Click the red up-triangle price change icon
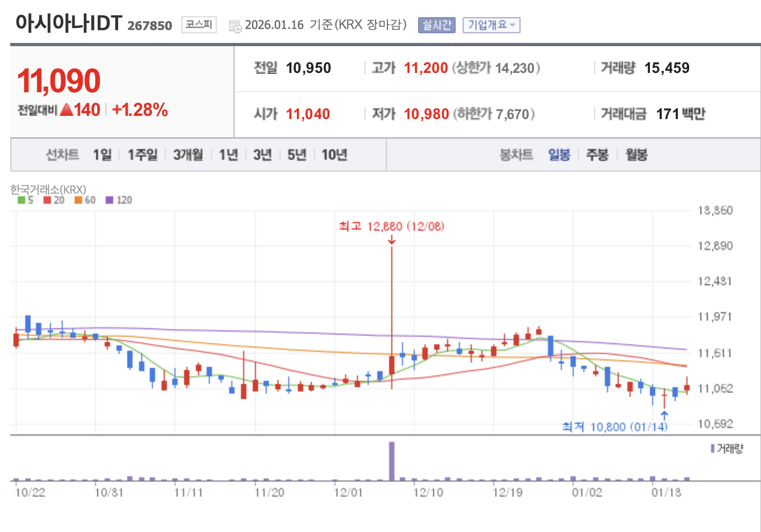The image size is (761, 532). pos(67,110)
